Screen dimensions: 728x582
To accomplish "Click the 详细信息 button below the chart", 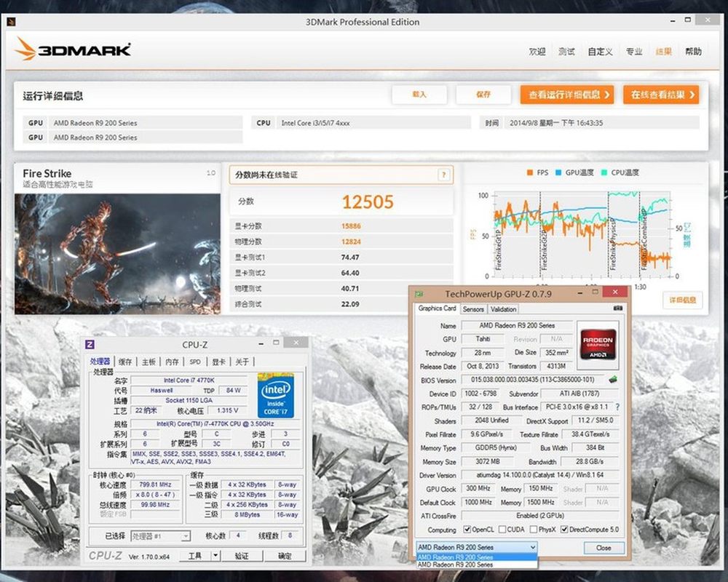I will click(683, 300).
